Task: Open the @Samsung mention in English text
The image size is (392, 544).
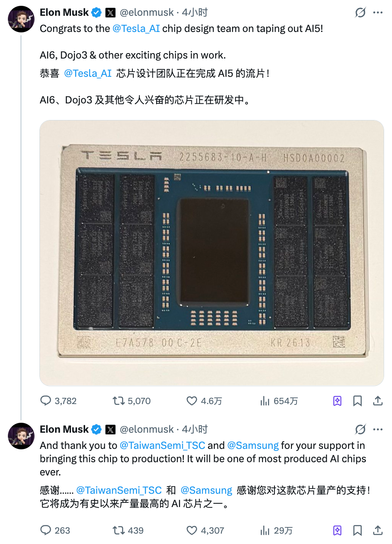Action: pos(253,446)
